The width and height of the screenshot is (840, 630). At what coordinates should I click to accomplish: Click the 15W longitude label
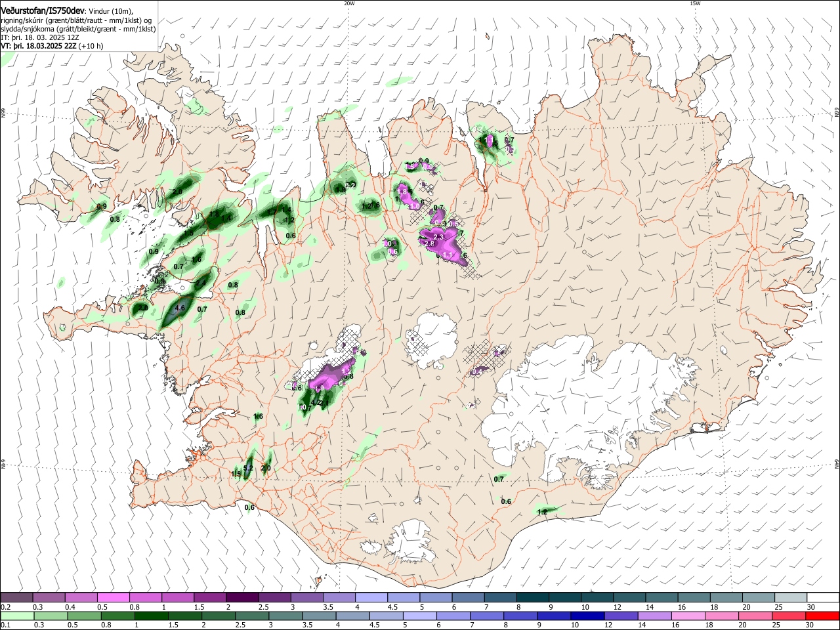(x=695, y=3)
